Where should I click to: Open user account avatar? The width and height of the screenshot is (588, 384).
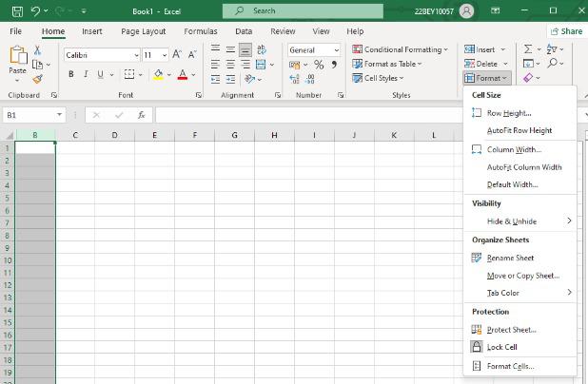click(x=466, y=11)
